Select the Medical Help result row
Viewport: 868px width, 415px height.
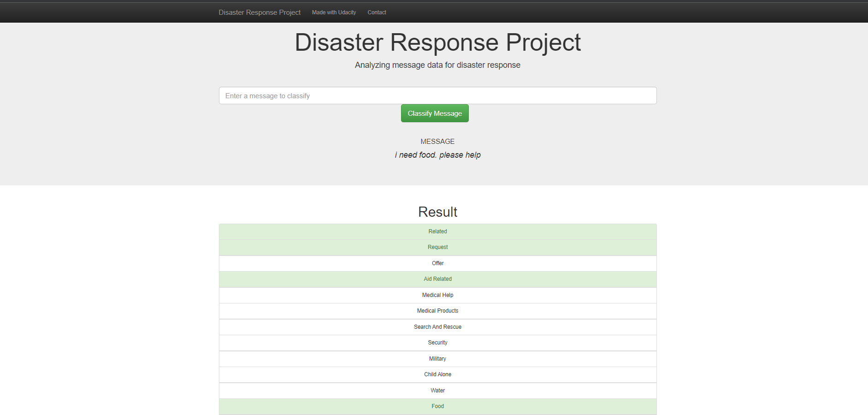coord(437,295)
